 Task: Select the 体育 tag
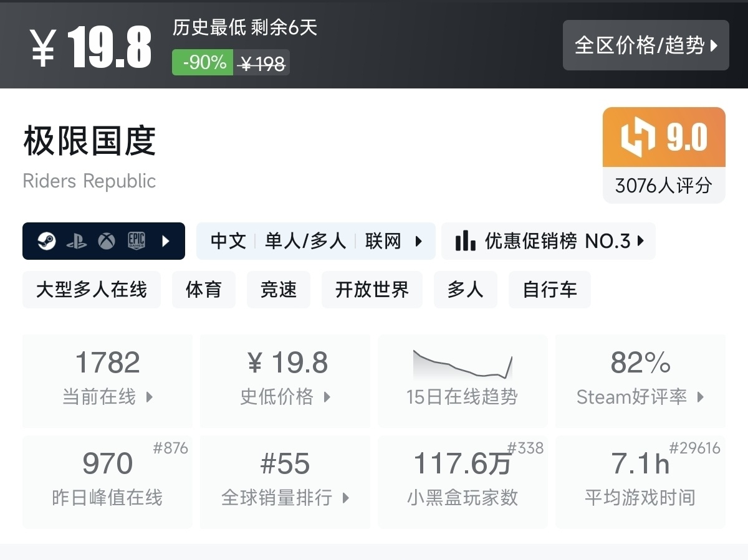coord(204,290)
